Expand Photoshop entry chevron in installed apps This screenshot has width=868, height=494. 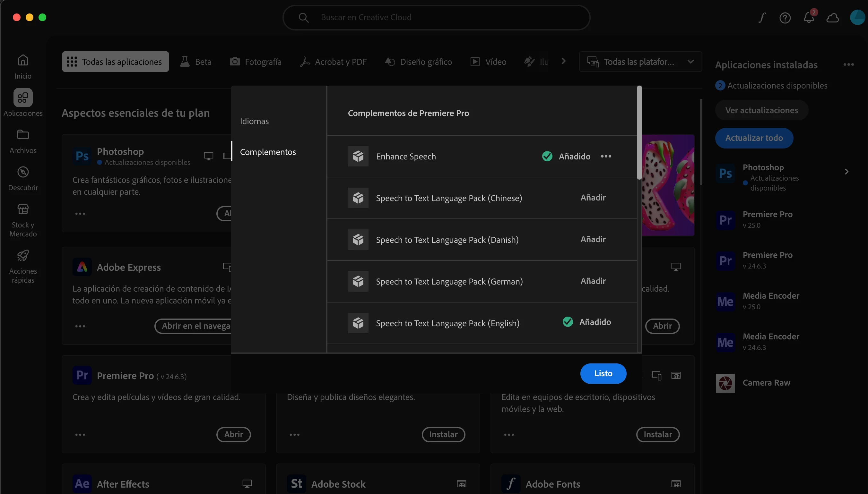pos(846,172)
